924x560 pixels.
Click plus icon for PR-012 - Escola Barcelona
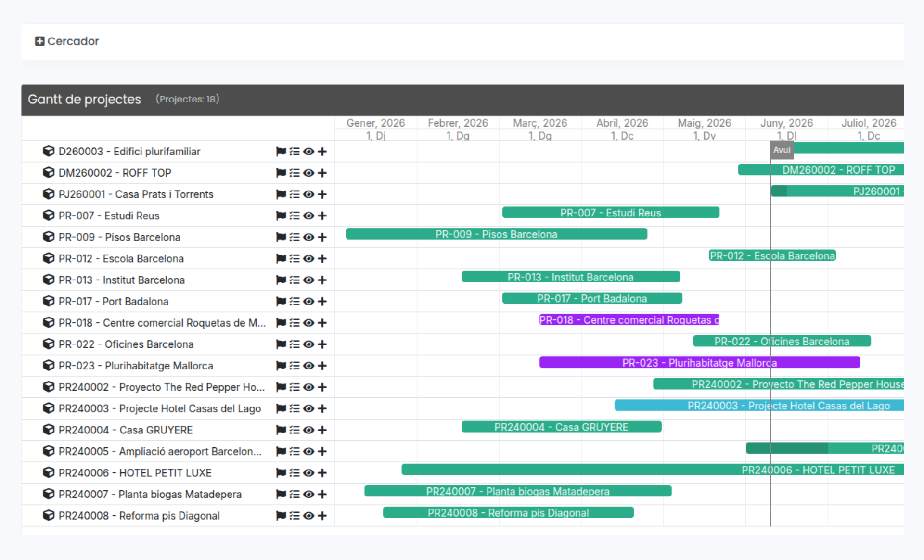point(322,259)
